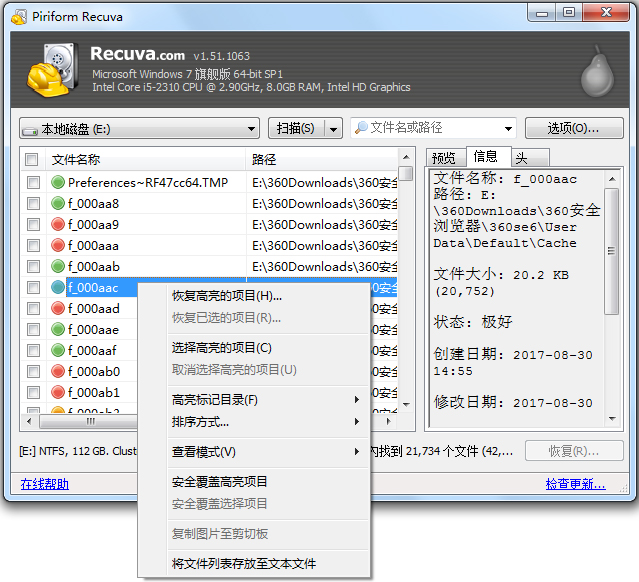Open the scan button dropdown arrow
639x582 pixels.
coord(333,129)
